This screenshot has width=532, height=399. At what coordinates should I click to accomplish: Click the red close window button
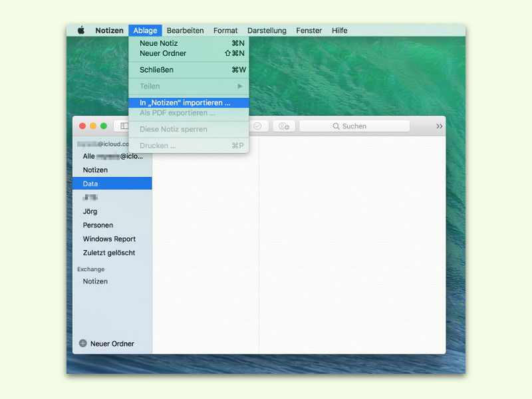click(82, 126)
